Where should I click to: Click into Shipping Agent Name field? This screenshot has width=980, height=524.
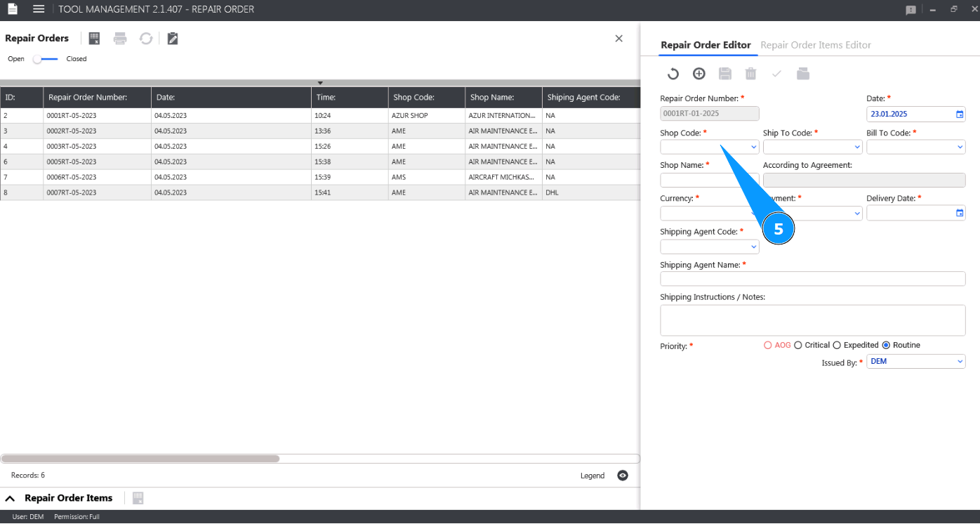pyautogui.click(x=813, y=279)
